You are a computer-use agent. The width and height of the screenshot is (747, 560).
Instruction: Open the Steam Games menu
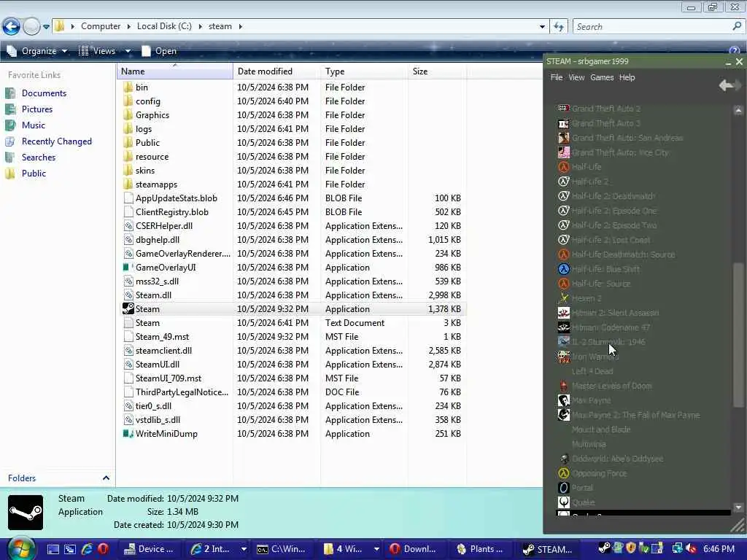(602, 77)
